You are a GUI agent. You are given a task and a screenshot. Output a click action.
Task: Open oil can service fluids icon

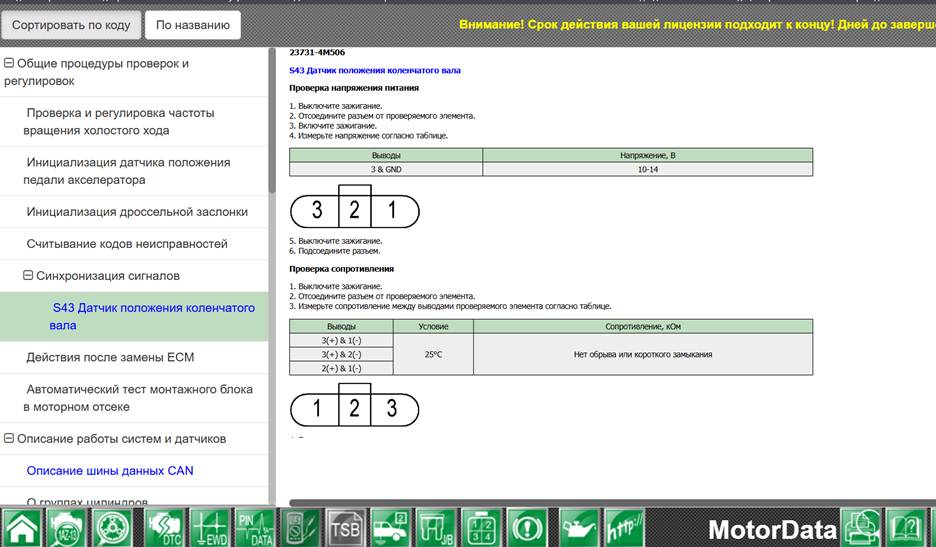pyautogui.click(x=578, y=528)
